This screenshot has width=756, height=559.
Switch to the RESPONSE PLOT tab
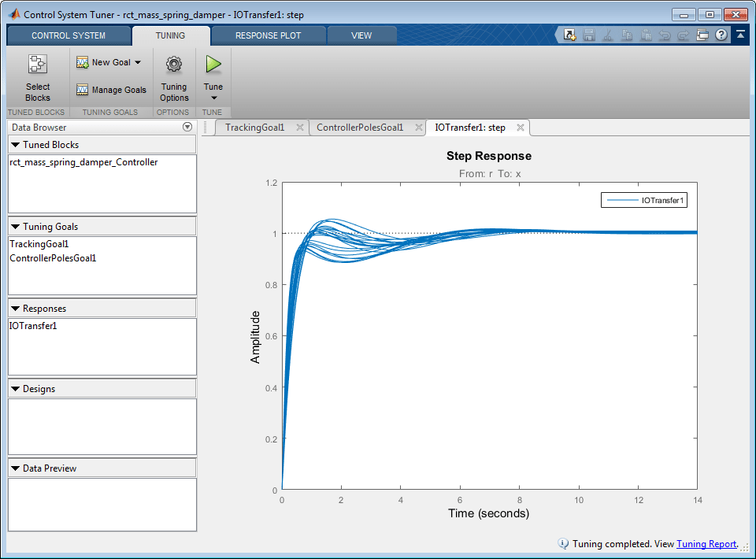click(x=268, y=35)
